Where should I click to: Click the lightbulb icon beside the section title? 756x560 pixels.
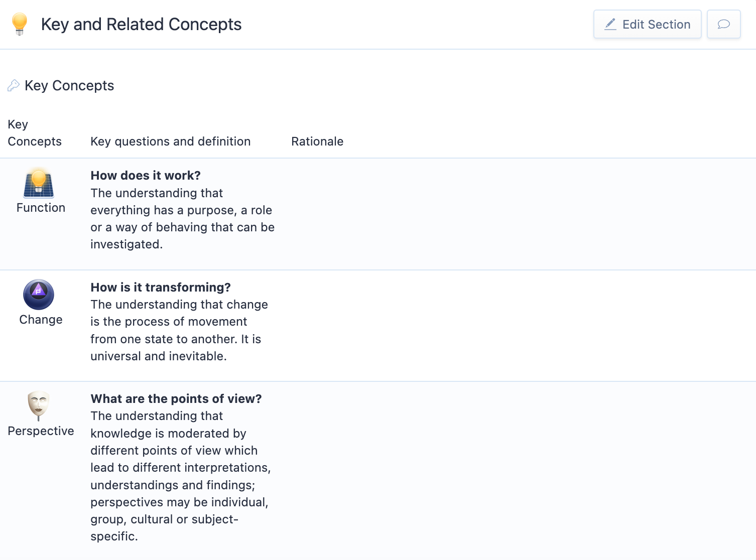click(20, 24)
